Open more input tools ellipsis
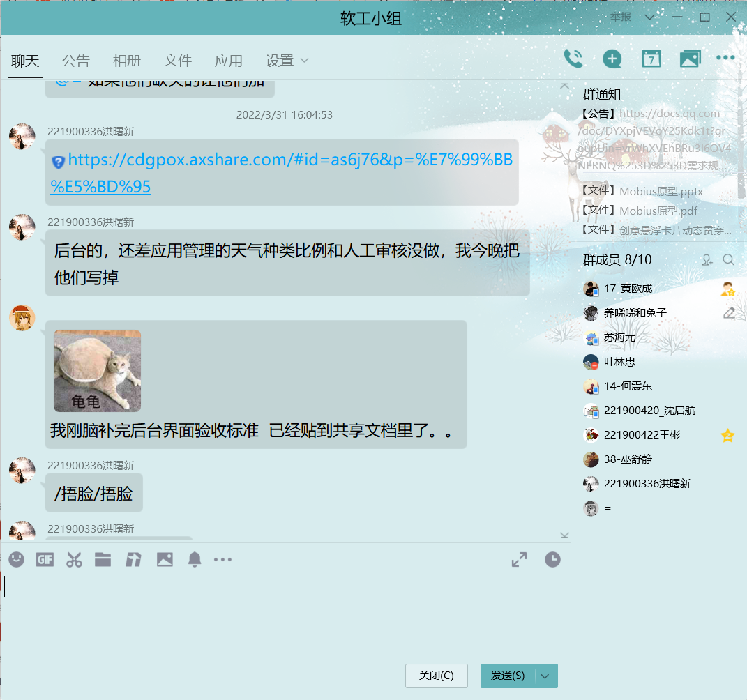The height and width of the screenshot is (700, 747). tap(222, 560)
